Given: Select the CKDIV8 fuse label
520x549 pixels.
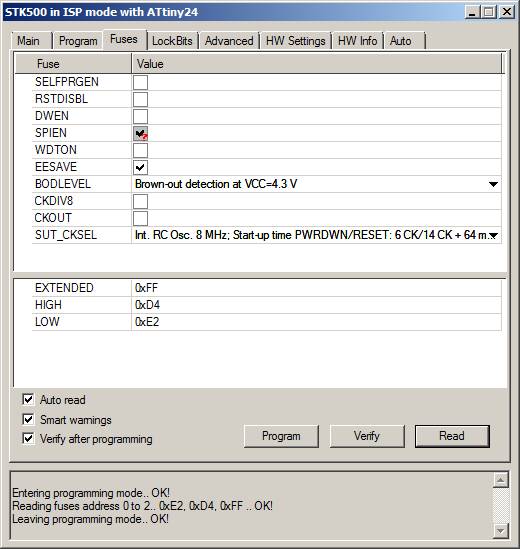Looking at the screenshot, I should [x=54, y=201].
